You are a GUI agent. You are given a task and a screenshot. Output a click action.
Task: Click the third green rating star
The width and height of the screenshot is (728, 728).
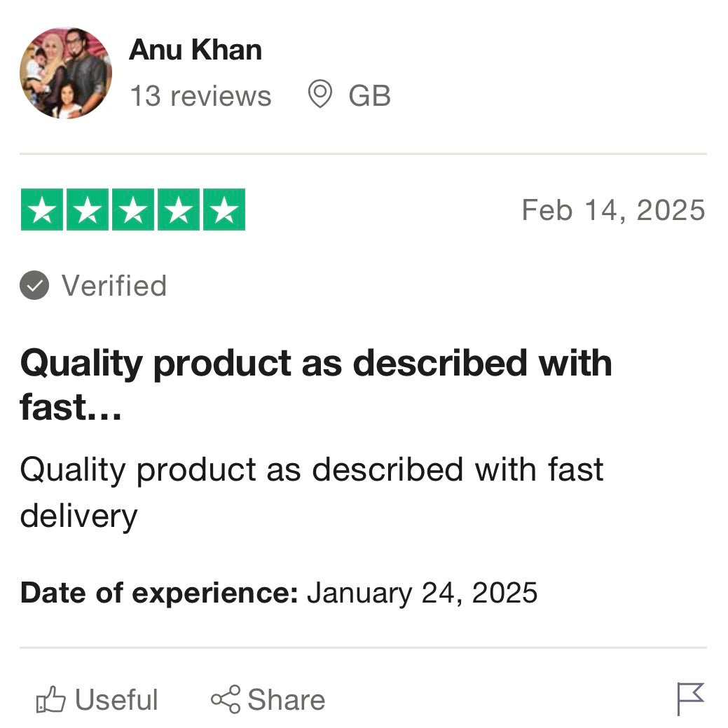click(x=133, y=210)
